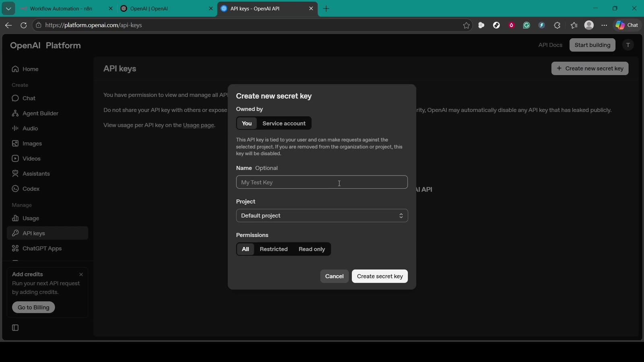Follow the Usage page link
Viewport: 644px width, 362px height.
(x=198, y=125)
